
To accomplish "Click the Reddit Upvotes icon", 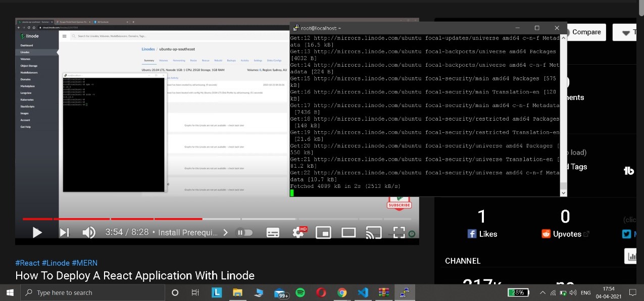I will click(546, 234).
